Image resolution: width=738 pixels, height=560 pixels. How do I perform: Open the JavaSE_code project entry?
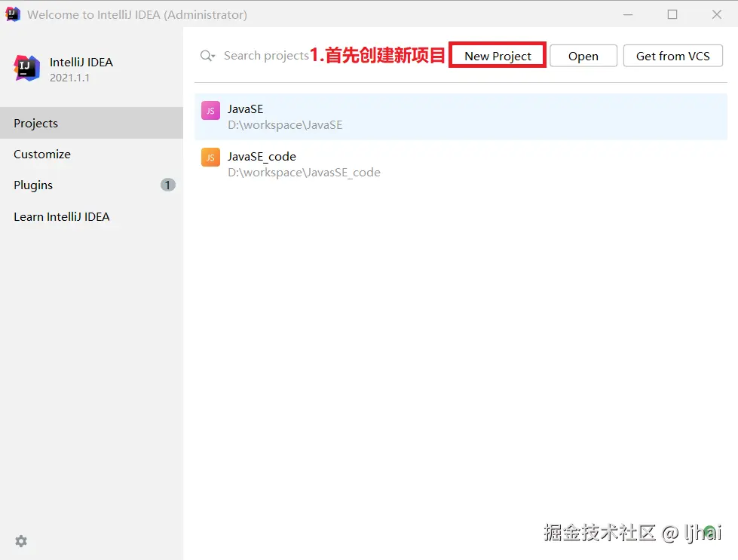(461, 164)
